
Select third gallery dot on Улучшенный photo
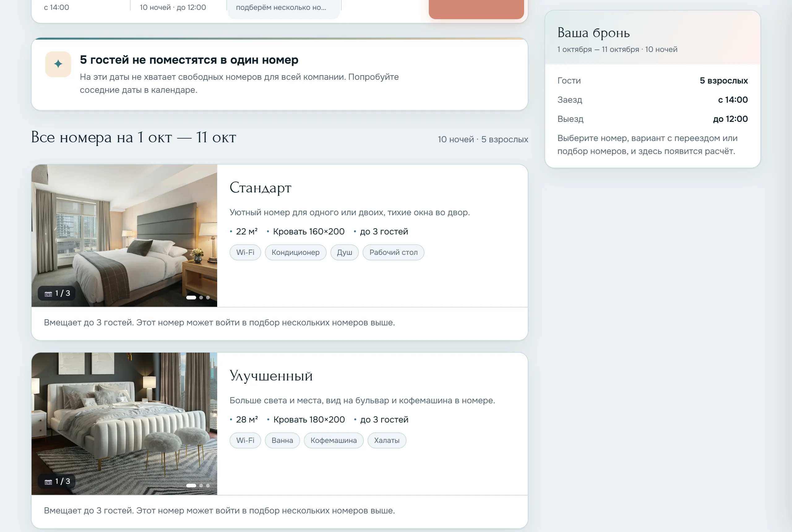pos(208,486)
